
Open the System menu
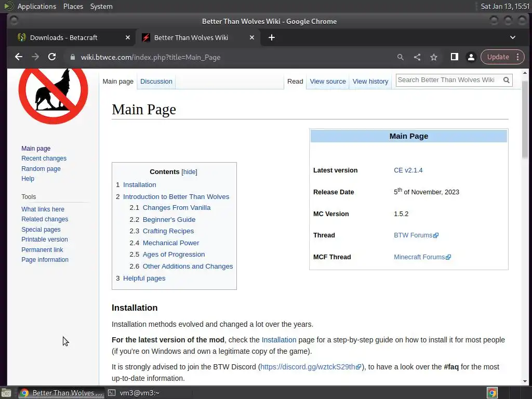[x=101, y=6]
